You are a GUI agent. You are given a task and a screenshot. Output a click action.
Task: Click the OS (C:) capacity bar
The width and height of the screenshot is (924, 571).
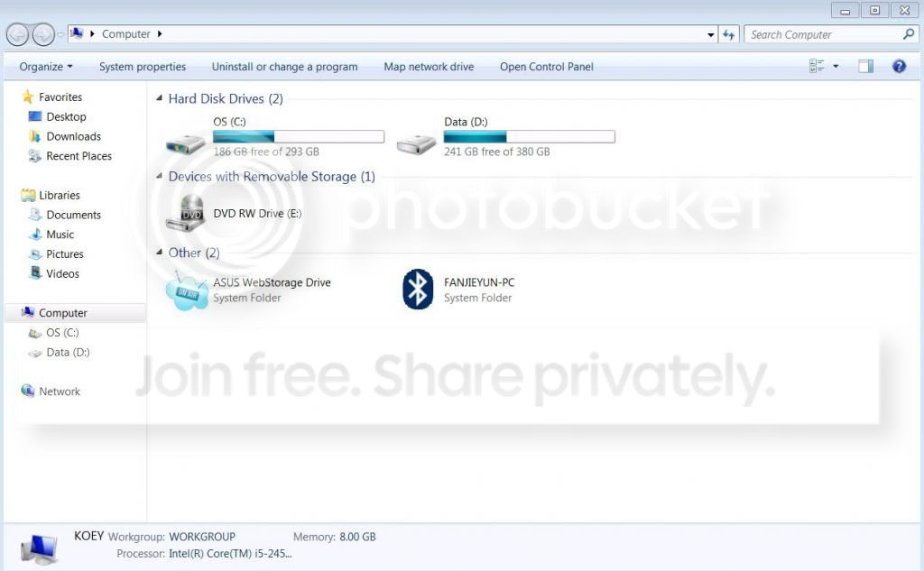(299, 137)
